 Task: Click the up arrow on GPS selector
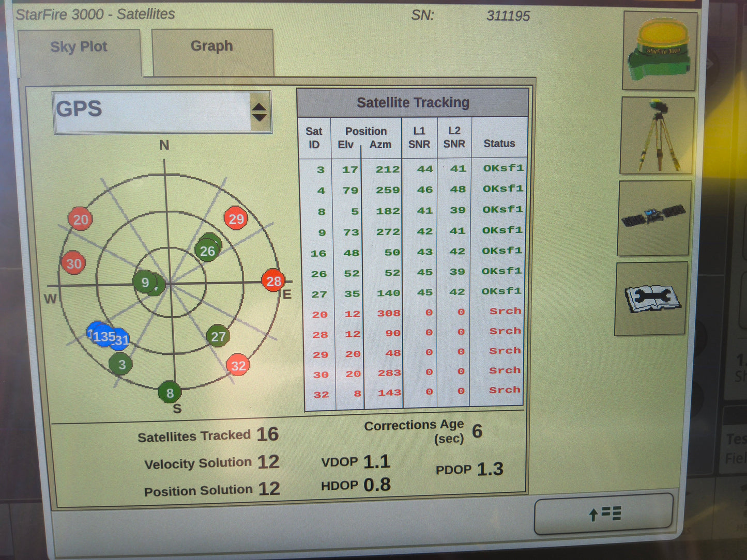pos(260,105)
